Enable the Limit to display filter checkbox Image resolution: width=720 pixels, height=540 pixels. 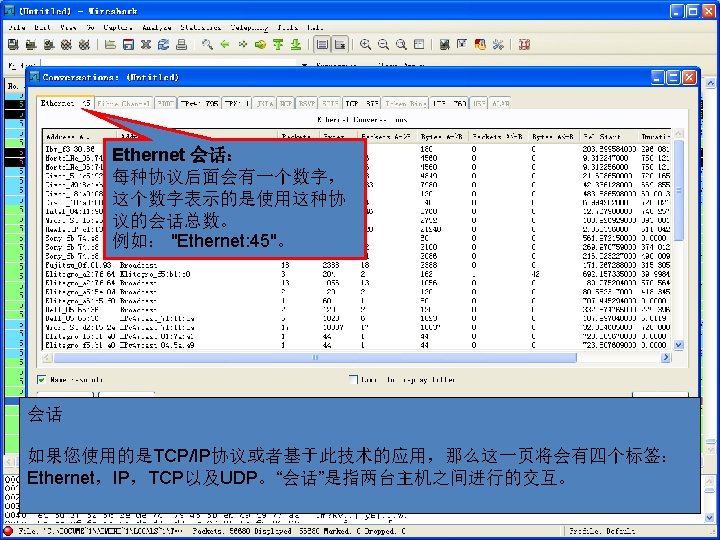click(353, 379)
